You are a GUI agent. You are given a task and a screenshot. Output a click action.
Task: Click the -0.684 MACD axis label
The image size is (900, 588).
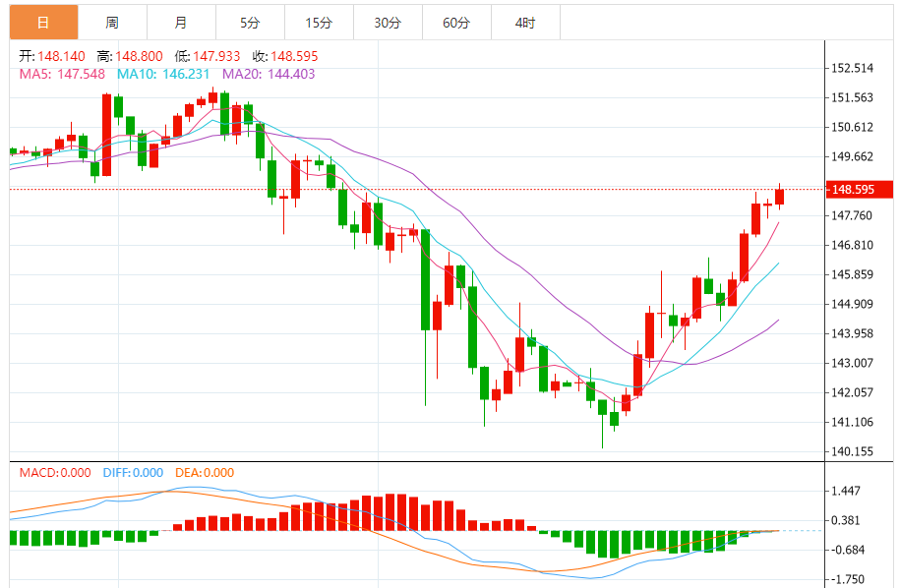pos(848,550)
